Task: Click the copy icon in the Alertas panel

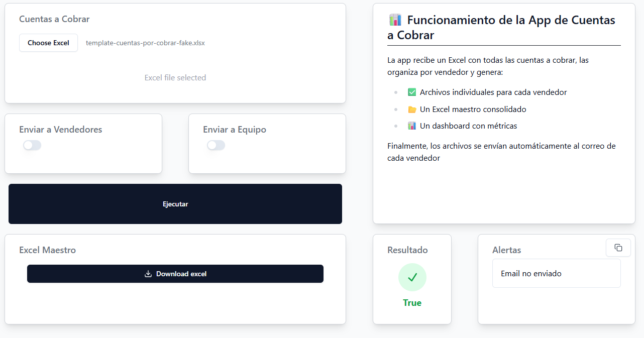Action: 618,247
